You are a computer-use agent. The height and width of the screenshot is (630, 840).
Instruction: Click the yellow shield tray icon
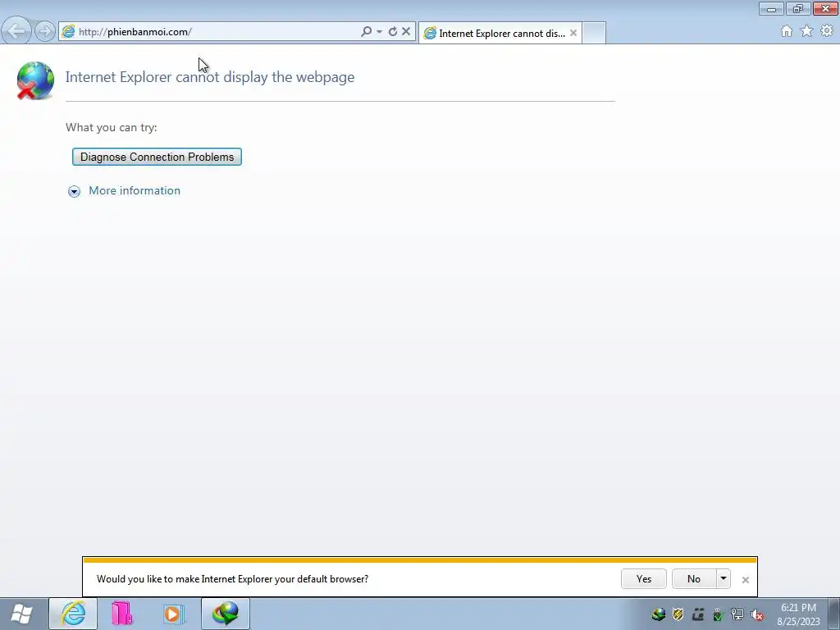tap(678, 614)
